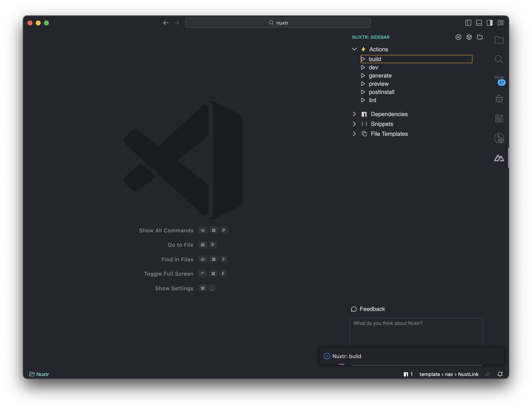532x409 pixels.
Task: Toggle bottom panel layout button
Action: tap(479, 23)
